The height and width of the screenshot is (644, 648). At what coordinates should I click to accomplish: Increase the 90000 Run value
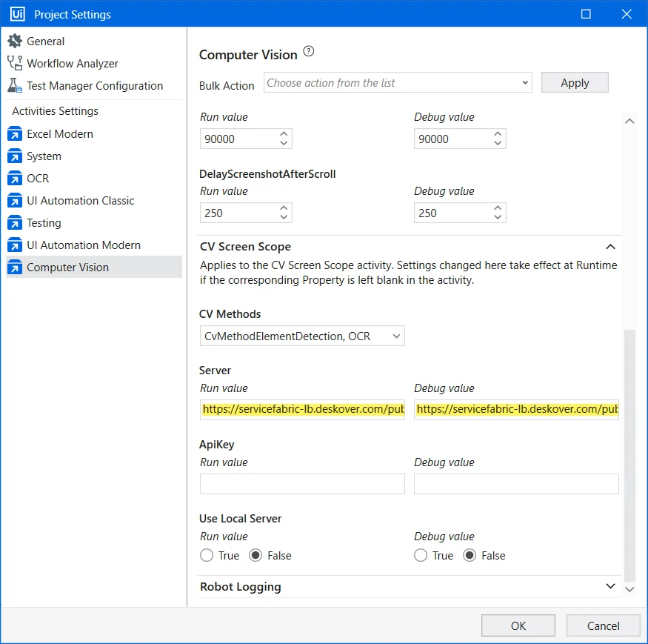pos(284,134)
